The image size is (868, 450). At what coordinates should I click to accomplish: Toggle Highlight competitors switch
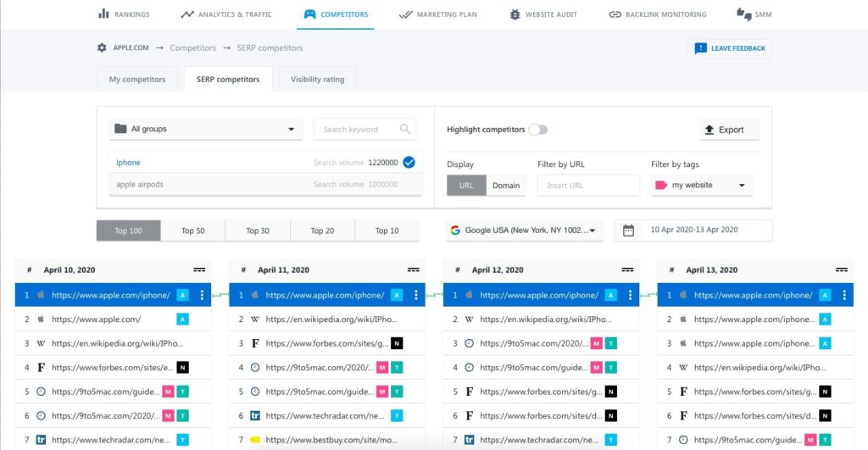pyautogui.click(x=538, y=130)
